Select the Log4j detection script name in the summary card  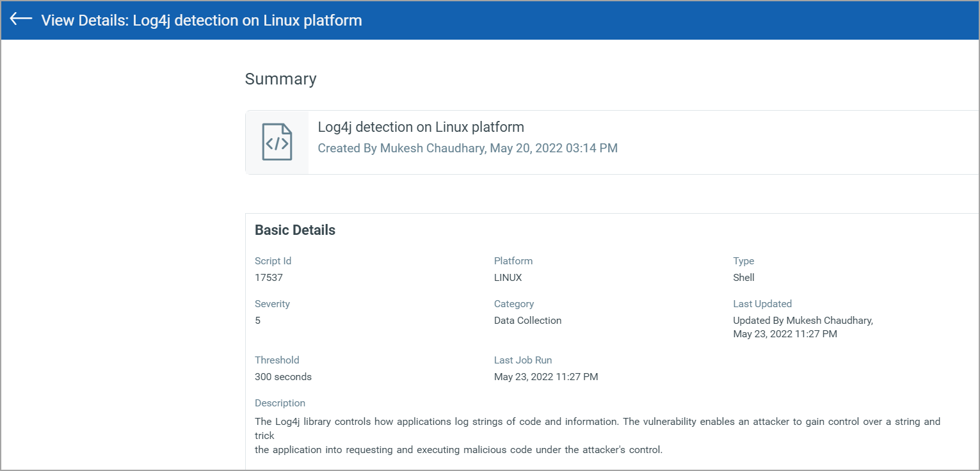click(x=421, y=127)
